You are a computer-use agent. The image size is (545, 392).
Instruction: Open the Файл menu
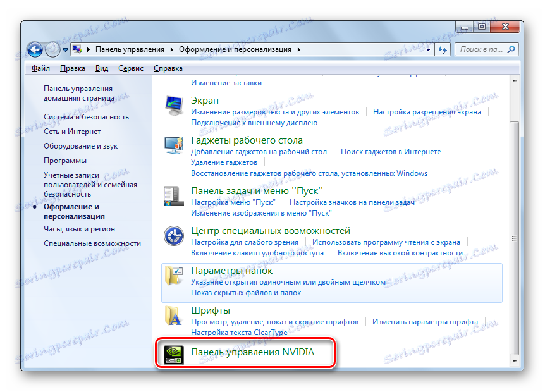(40, 68)
